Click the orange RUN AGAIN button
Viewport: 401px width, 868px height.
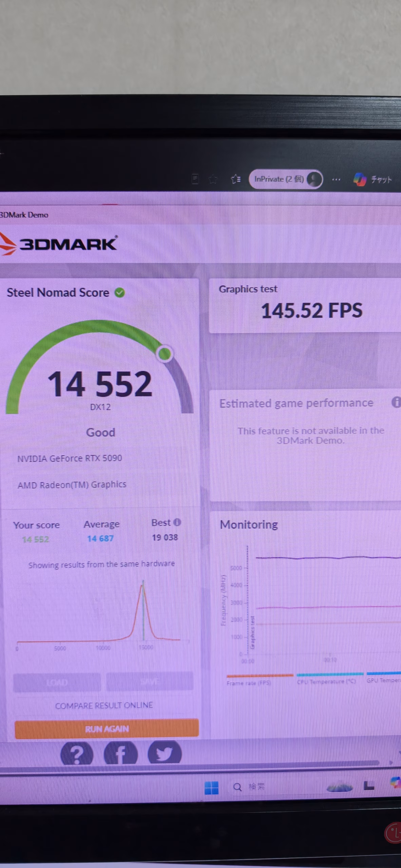tap(107, 728)
